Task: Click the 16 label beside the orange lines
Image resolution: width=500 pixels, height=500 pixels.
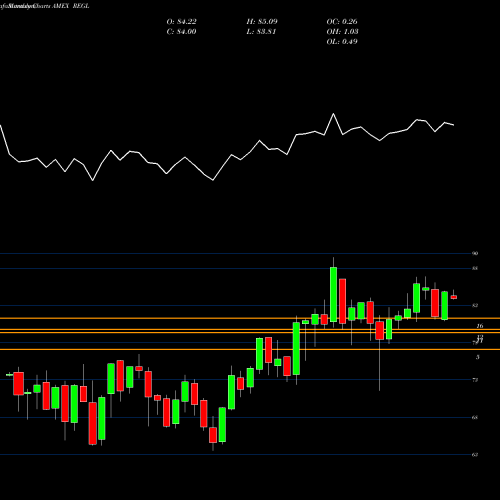Action: [x=480, y=326]
